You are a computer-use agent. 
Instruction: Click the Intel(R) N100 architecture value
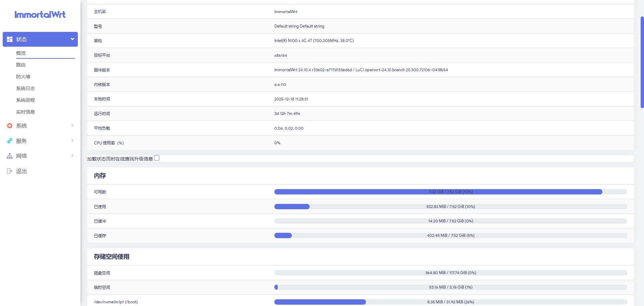[x=314, y=41]
